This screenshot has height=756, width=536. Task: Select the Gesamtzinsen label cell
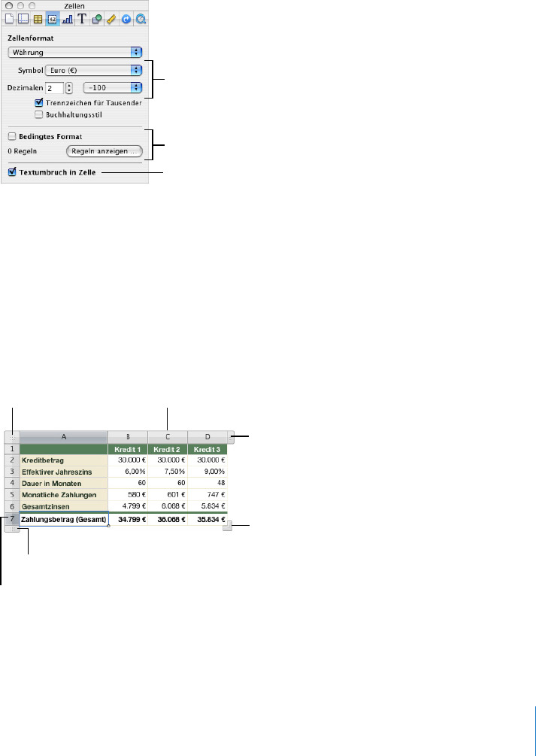[64, 506]
